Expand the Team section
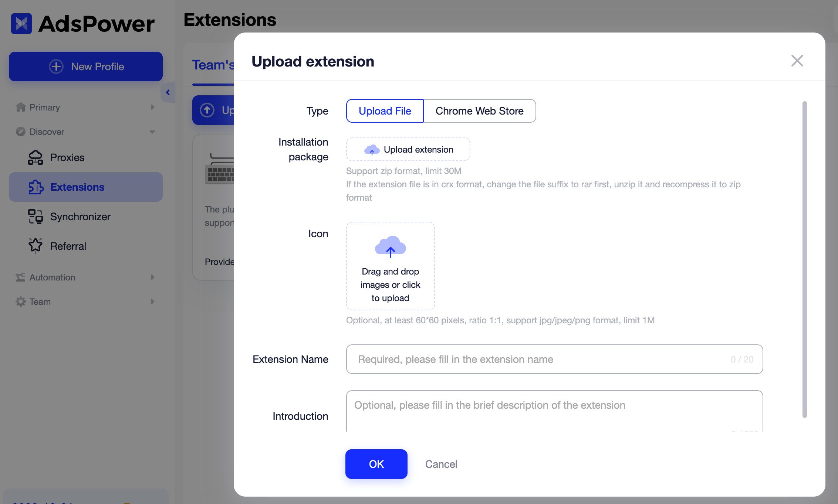Image resolution: width=838 pixels, height=504 pixels. click(152, 302)
